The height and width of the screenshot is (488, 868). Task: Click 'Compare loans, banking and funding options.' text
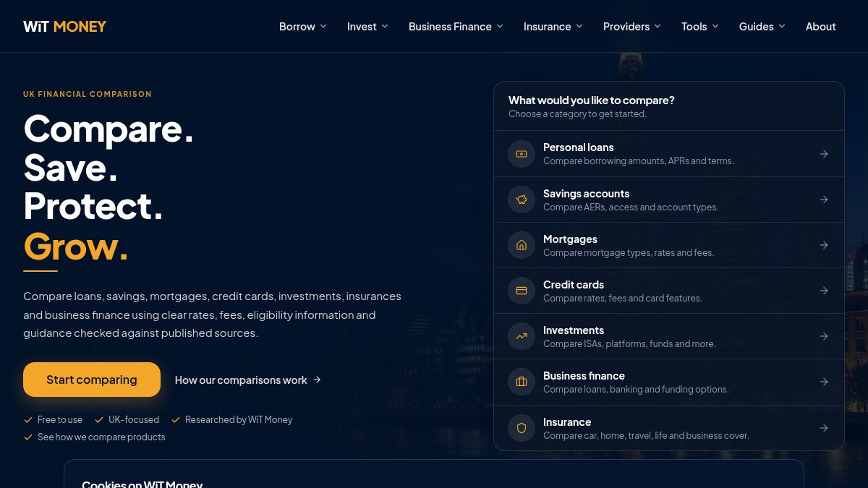tap(636, 390)
